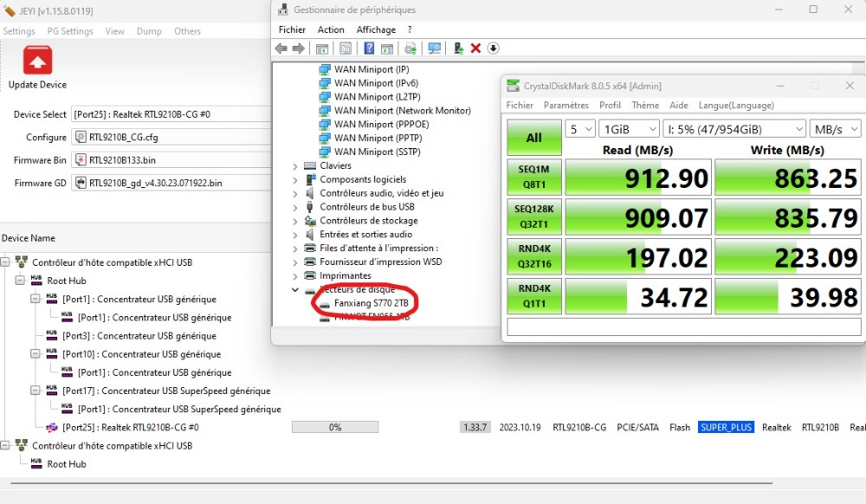
Task: Open the test count dropdown showing 5
Action: 579,129
